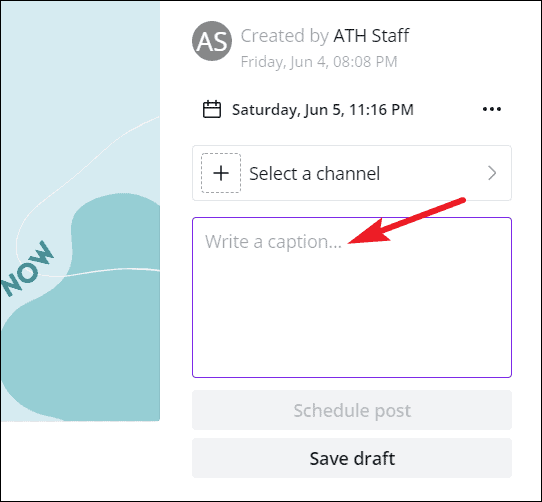The height and width of the screenshot is (502, 542).
Task: Click the Save draft button
Action: [352, 458]
